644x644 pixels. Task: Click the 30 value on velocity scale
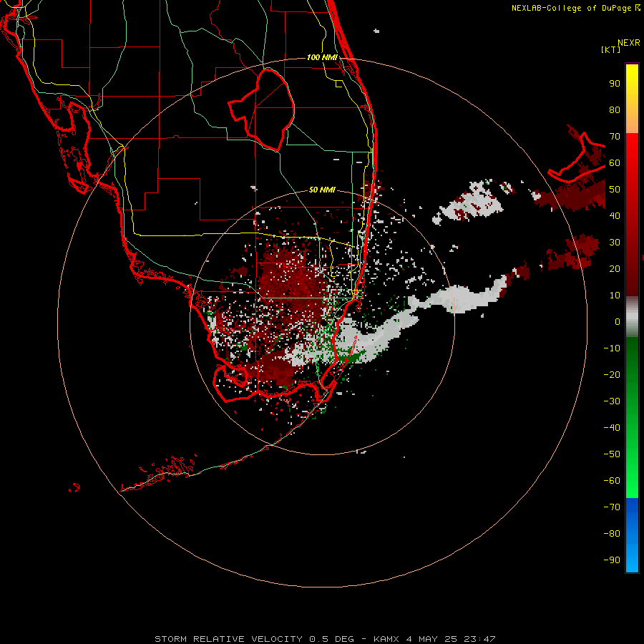pos(615,243)
